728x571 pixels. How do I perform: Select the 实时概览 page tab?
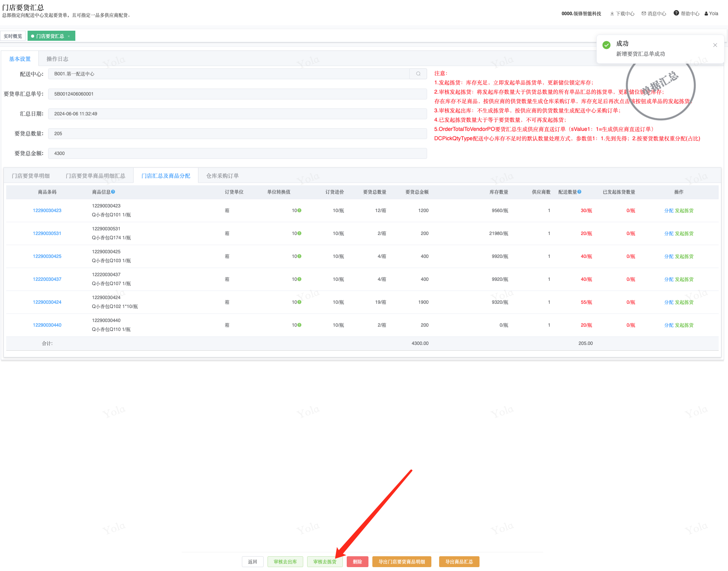[13, 36]
